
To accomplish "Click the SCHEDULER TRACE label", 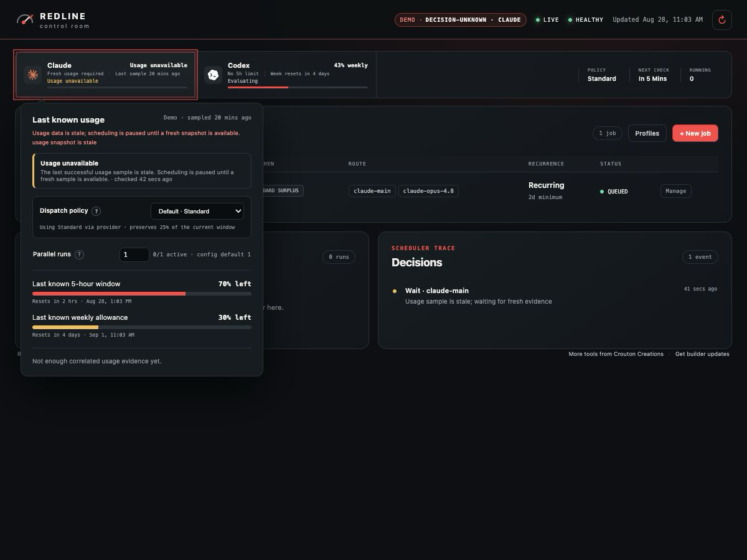I will point(423,248).
